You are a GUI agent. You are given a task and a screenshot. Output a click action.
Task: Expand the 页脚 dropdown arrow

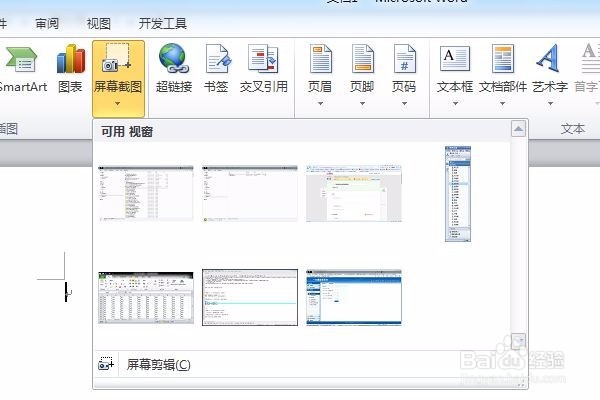click(362, 103)
